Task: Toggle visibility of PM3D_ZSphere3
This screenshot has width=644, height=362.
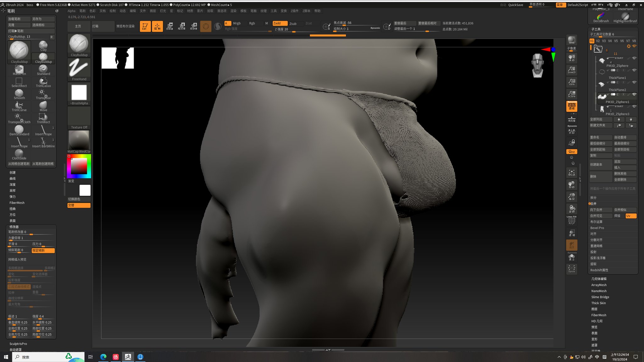Action: (x=634, y=106)
